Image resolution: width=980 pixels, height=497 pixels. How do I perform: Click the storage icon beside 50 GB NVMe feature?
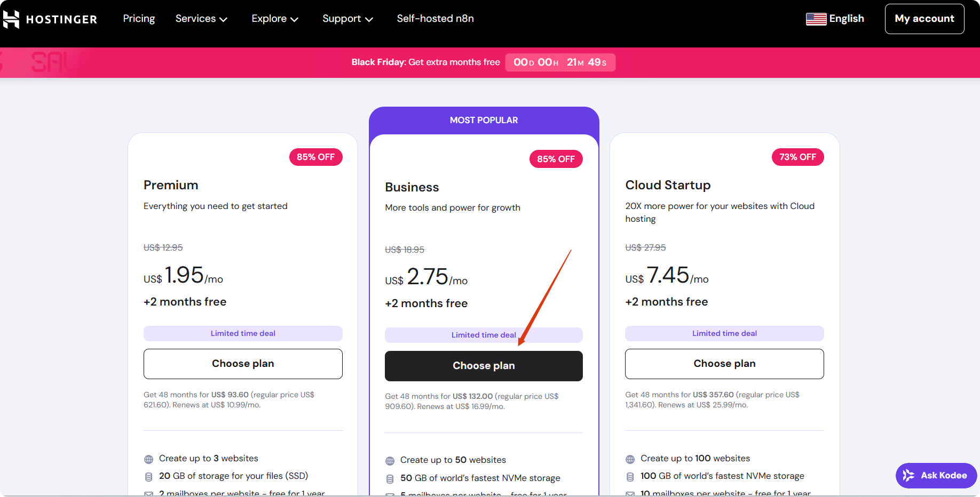click(x=389, y=478)
